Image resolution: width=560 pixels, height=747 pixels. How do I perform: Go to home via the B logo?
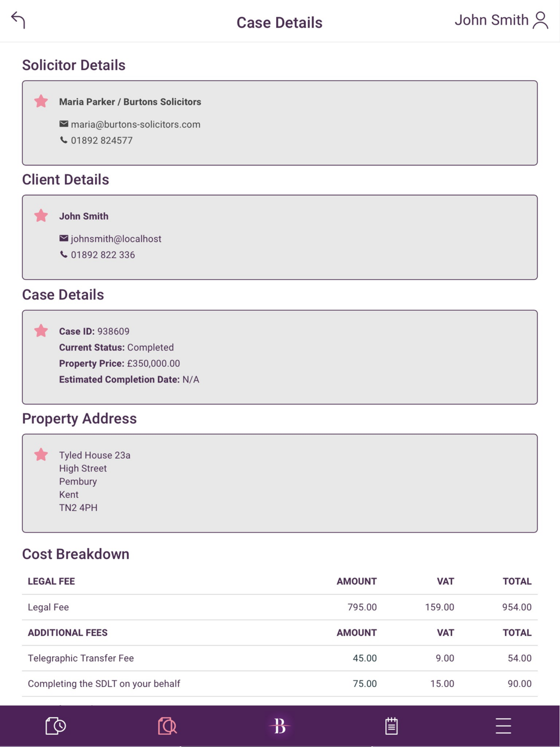pos(279,726)
